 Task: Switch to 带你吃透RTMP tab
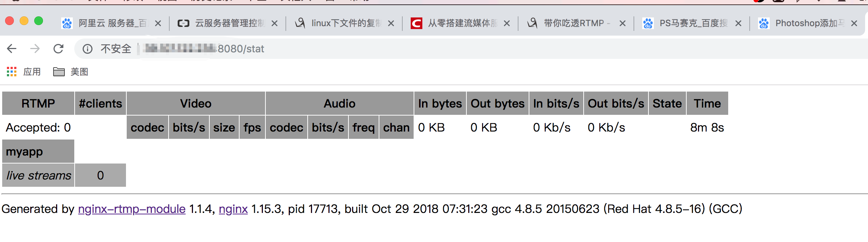(x=573, y=24)
